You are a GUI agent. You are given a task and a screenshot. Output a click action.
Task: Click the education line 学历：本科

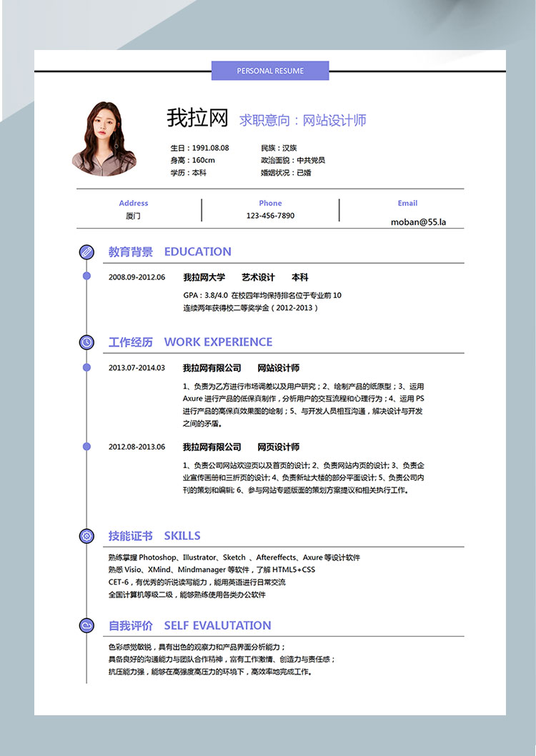click(188, 173)
